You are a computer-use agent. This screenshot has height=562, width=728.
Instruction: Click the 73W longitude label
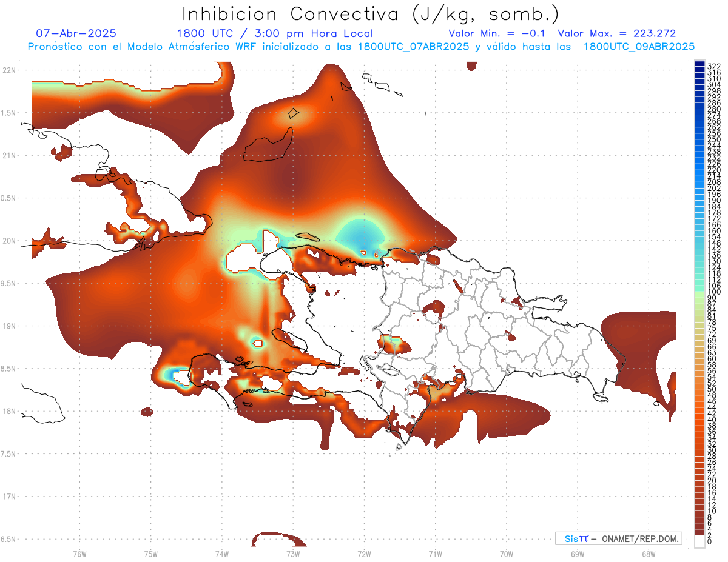pos(293,554)
